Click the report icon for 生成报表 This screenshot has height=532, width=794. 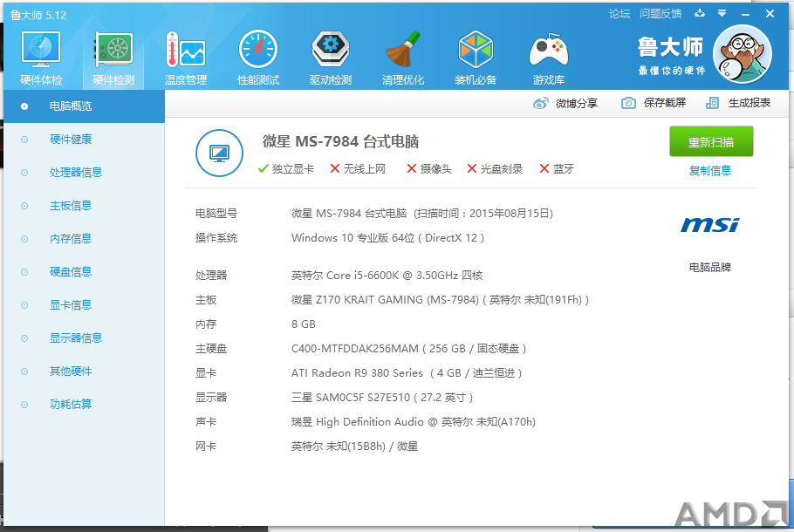point(713,103)
